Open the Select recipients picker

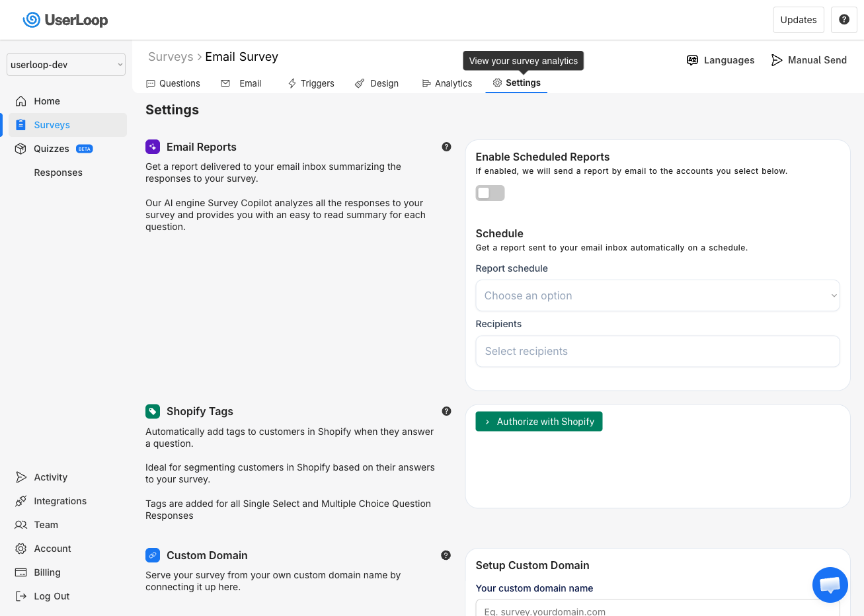point(657,351)
